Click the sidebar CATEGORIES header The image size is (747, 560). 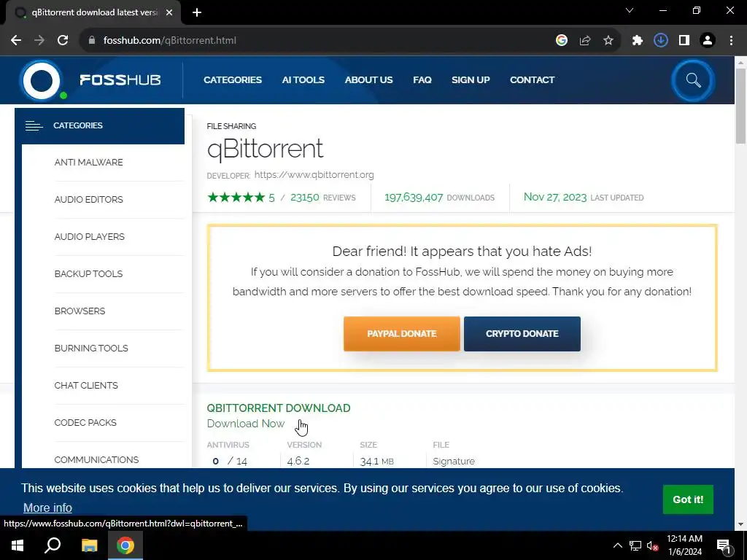(99, 125)
